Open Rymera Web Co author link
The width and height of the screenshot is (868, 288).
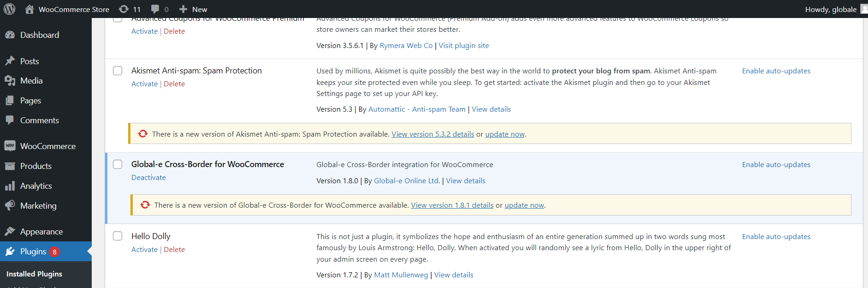click(x=406, y=45)
